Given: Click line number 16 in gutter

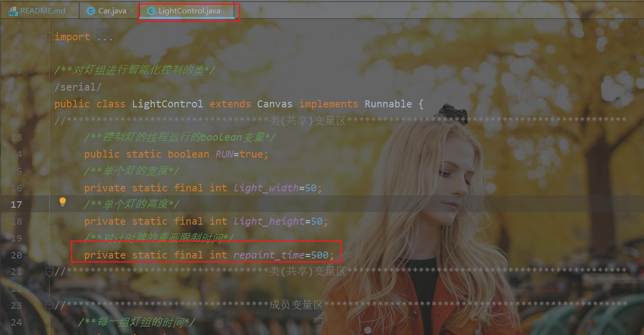Looking at the screenshot, I should pos(16,188).
